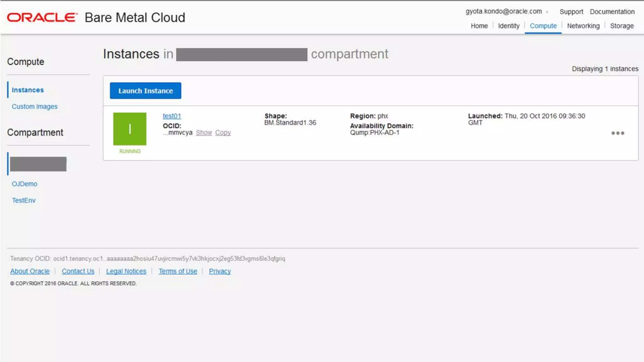Go to the Home tab
644x362 pixels.
(x=479, y=26)
